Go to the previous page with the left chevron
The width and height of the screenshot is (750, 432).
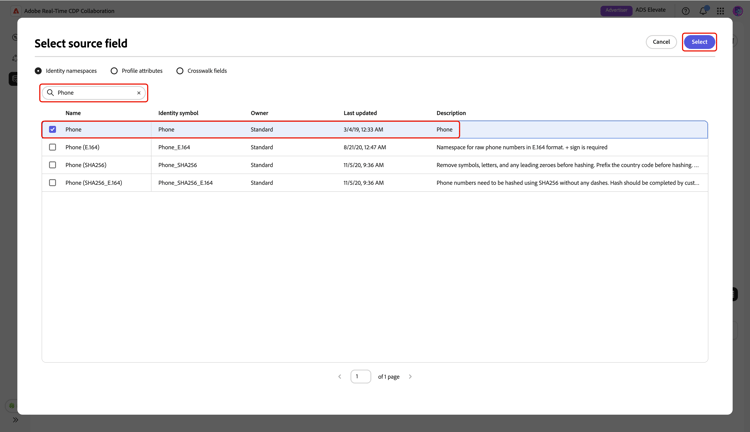point(340,377)
